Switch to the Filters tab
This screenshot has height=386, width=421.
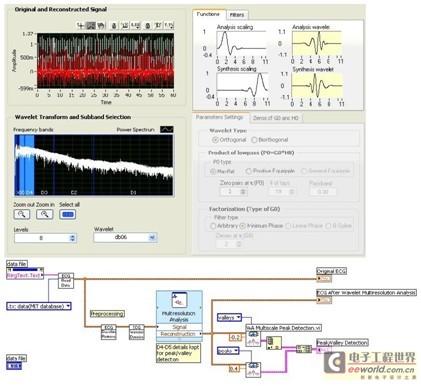click(x=237, y=15)
